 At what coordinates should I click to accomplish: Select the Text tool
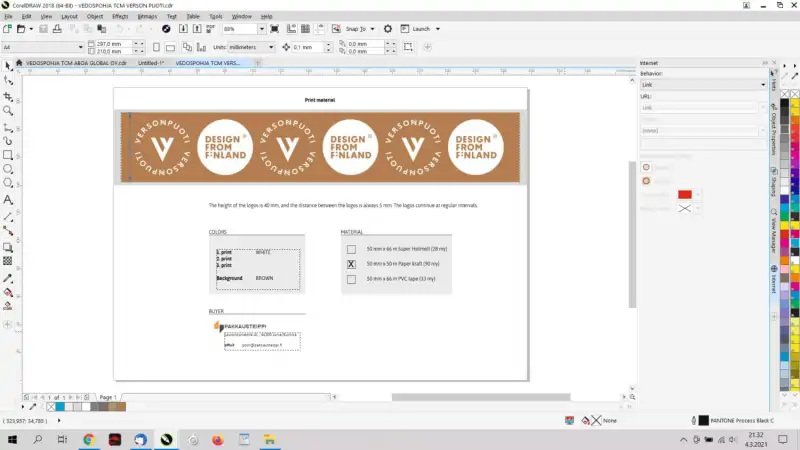point(8,200)
